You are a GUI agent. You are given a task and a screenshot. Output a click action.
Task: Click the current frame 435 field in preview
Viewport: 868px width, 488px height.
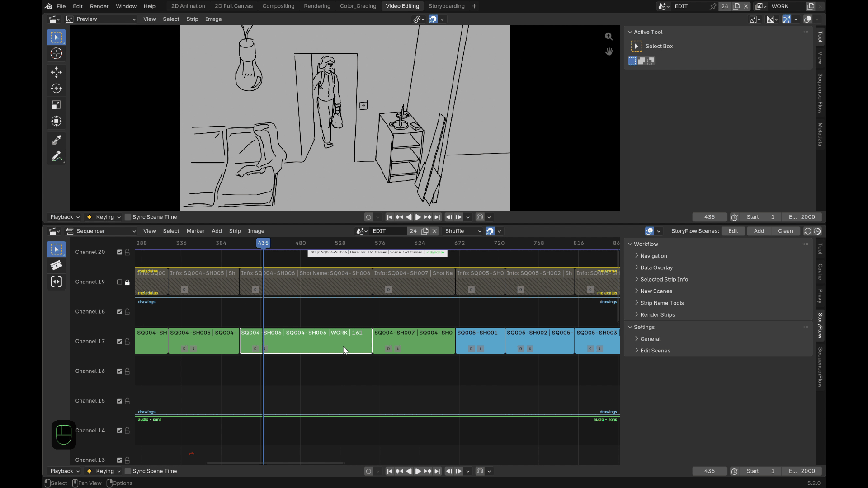(709, 217)
